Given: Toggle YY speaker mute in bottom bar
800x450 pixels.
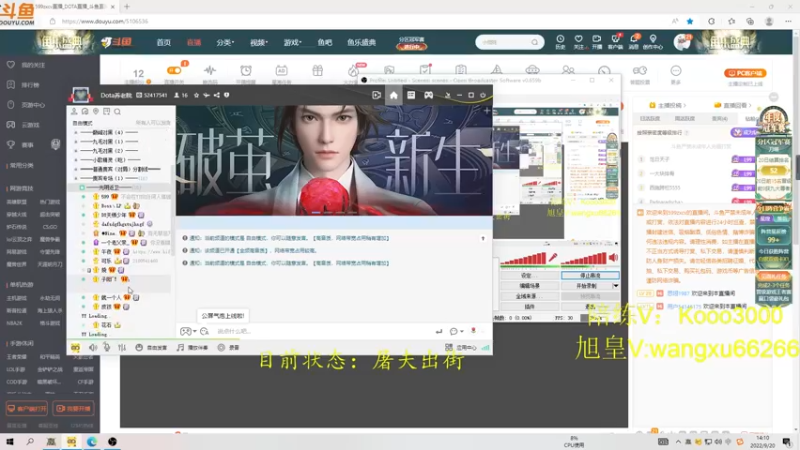Looking at the screenshot, I should [93, 347].
